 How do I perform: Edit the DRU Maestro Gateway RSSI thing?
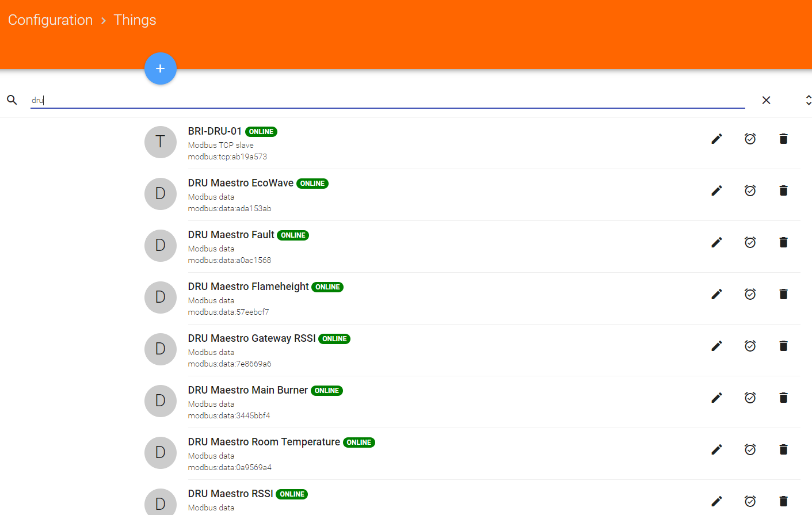[x=716, y=346]
